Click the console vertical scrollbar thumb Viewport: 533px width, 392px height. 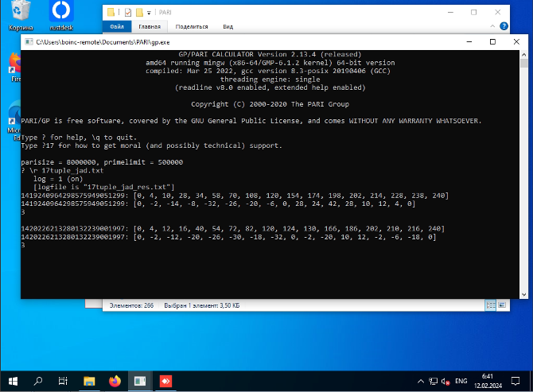tap(523, 63)
